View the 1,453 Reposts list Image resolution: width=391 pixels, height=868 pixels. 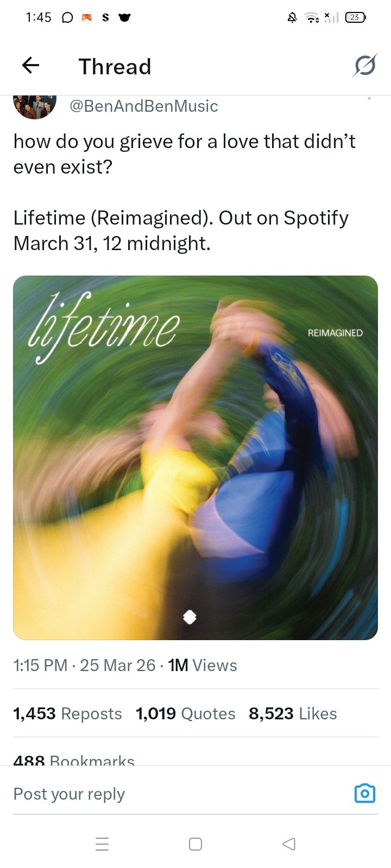click(67, 713)
